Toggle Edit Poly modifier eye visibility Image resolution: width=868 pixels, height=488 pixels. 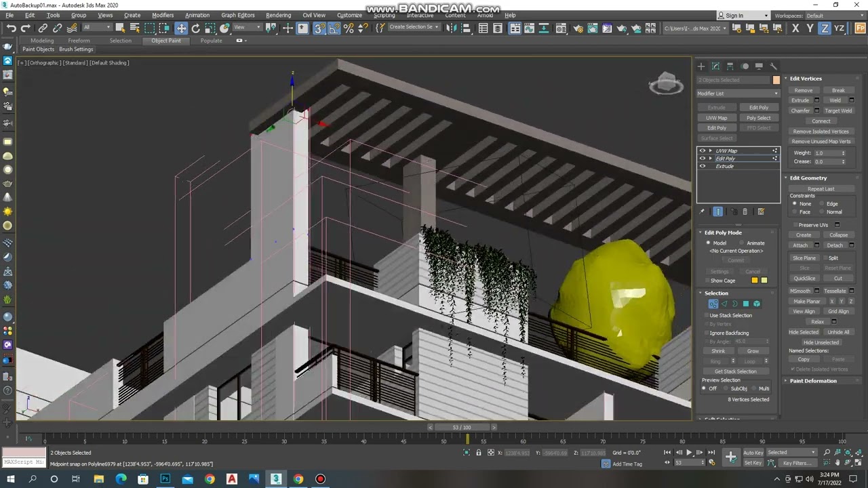pos(703,159)
